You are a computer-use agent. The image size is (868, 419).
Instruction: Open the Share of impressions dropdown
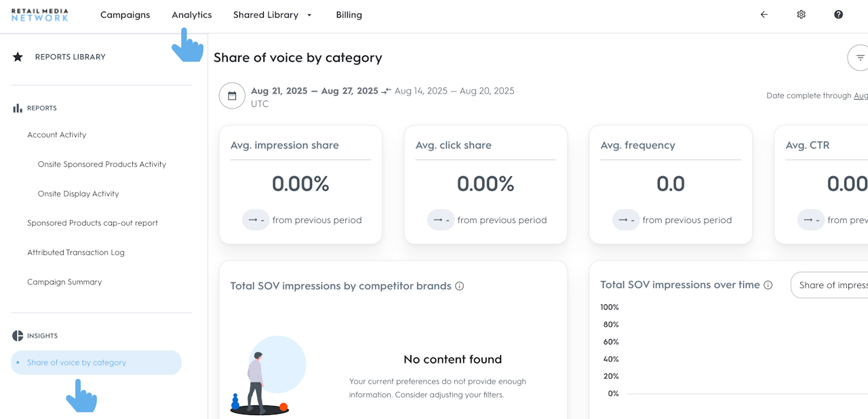[x=832, y=285]
